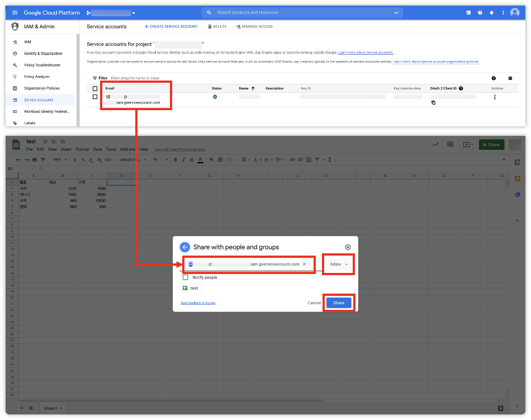
Task: Select Service Accounts in the sidebar
Action: tap(41, 100)
